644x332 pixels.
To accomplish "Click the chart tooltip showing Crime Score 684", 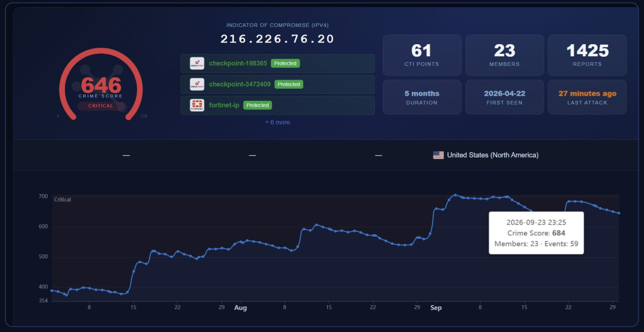I will (536, 233).
